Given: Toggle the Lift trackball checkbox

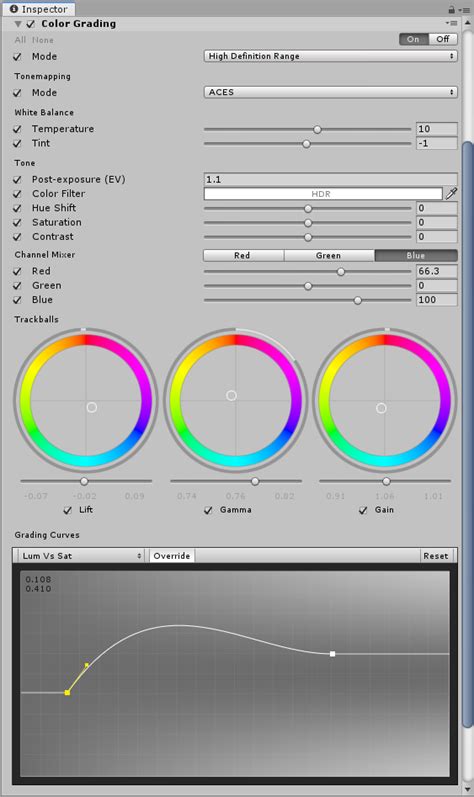Looking at the screenshot, I should [x=68, y=510].
